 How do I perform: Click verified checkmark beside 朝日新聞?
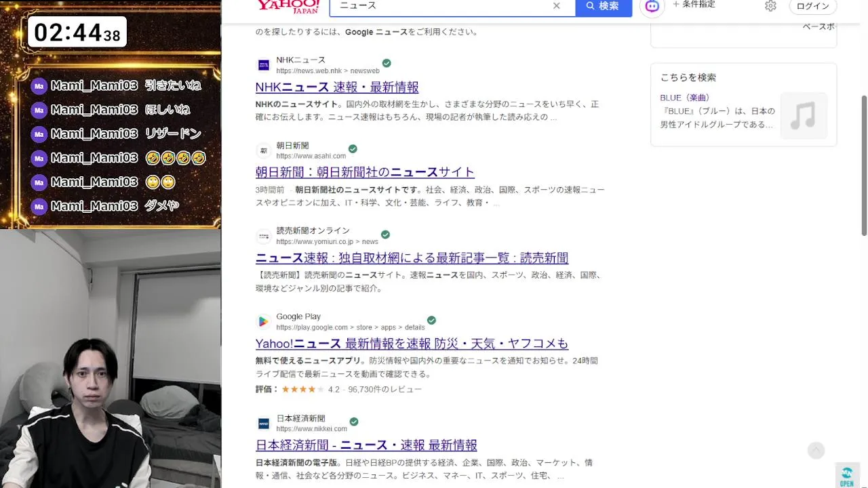(x=353, y=148)
